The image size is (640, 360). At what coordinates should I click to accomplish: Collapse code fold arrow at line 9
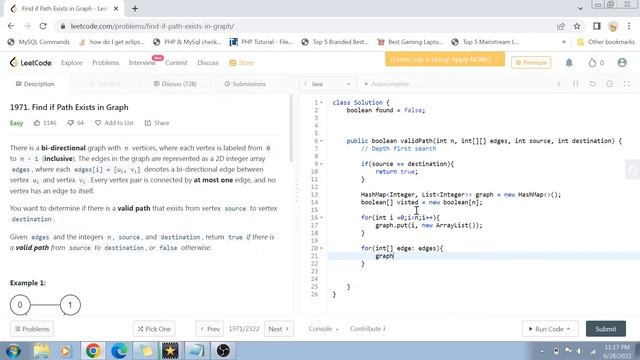[321, 164]
